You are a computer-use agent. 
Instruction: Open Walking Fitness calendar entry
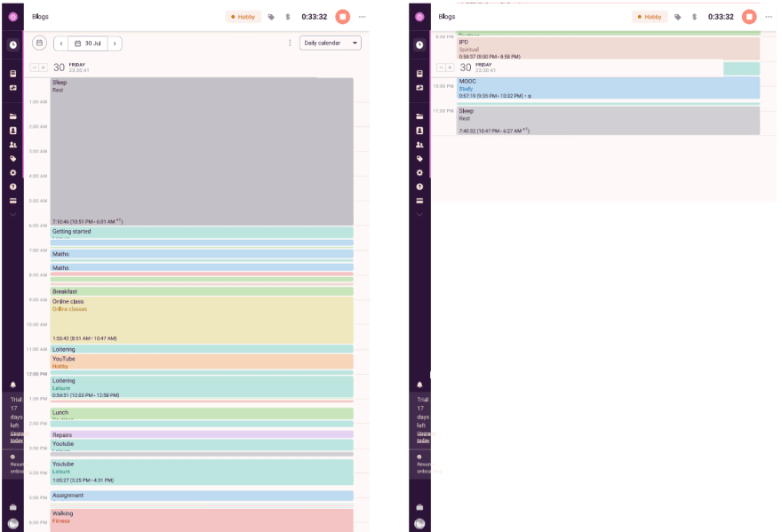(x=202, y=520)
